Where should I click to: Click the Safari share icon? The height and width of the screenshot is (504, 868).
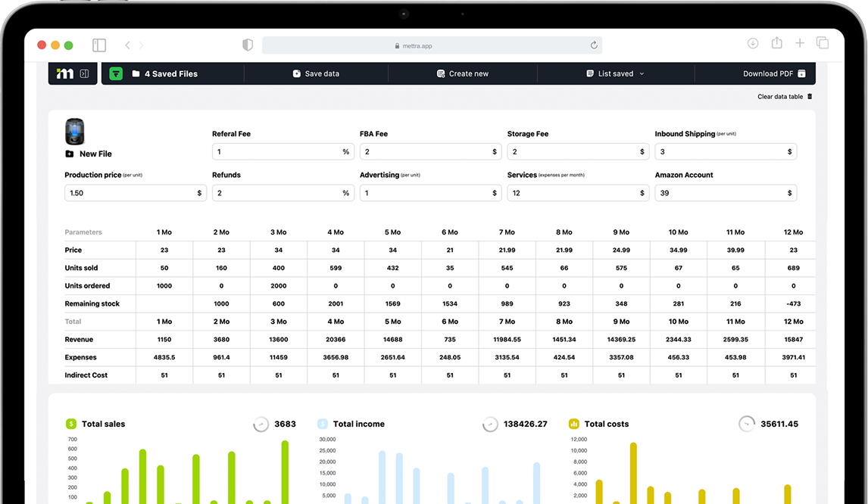tap(776, 44)
